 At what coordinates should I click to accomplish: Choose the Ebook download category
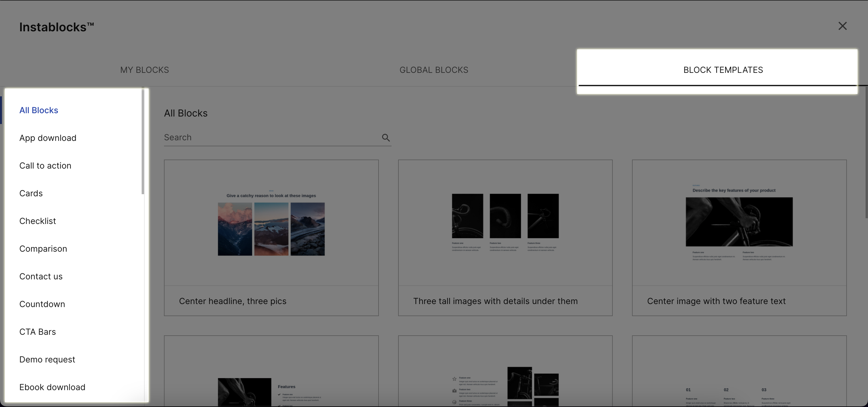pos(52,387)
